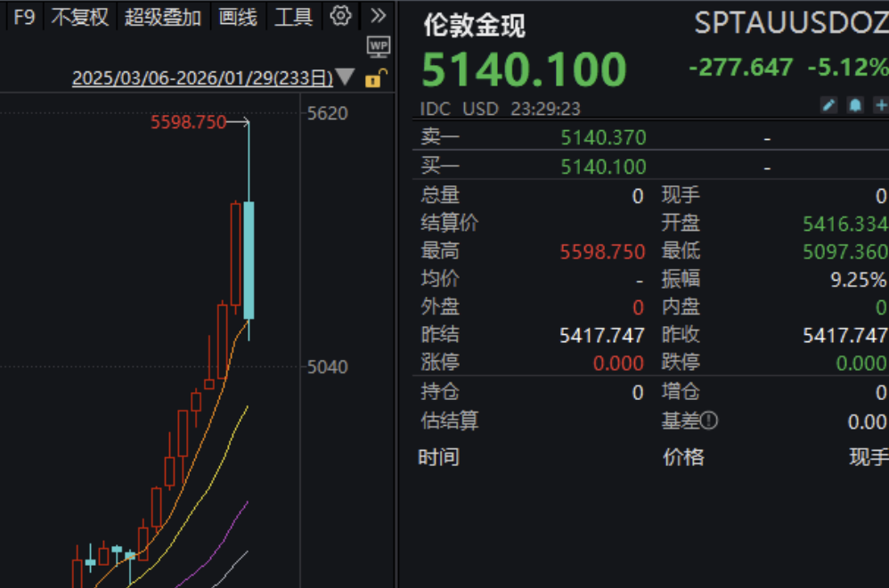Switch price adjustment mode via 不复权

79,16
